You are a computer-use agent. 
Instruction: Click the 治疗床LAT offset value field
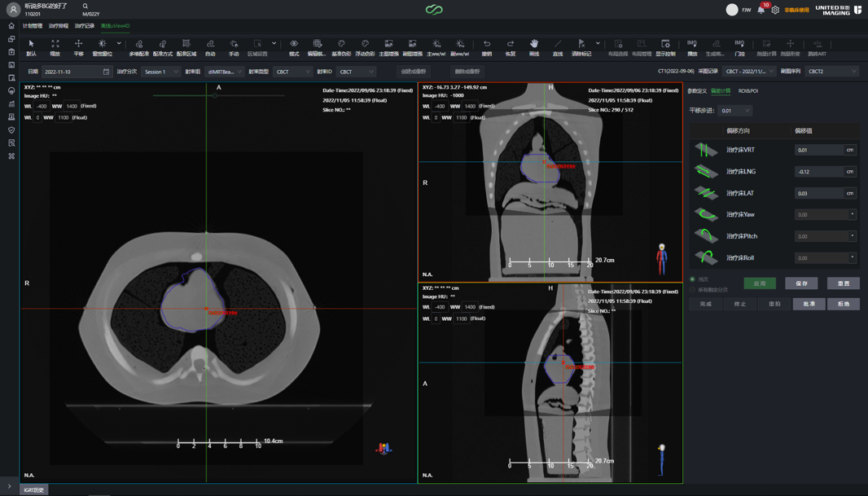819,193
